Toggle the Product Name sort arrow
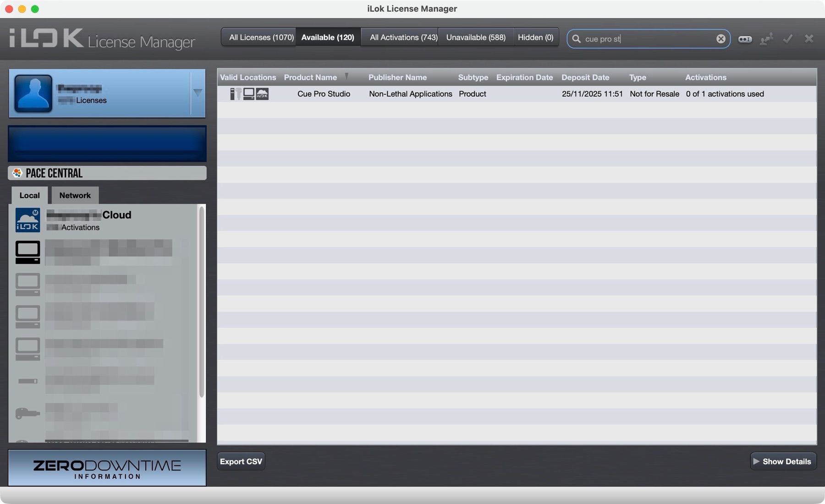 tap(346, 76)
